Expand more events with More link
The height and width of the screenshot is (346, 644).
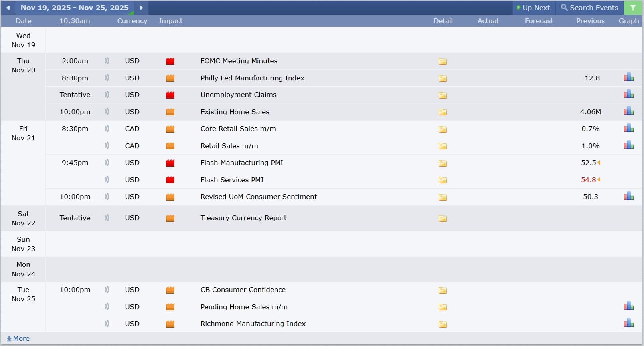(18, 338)
